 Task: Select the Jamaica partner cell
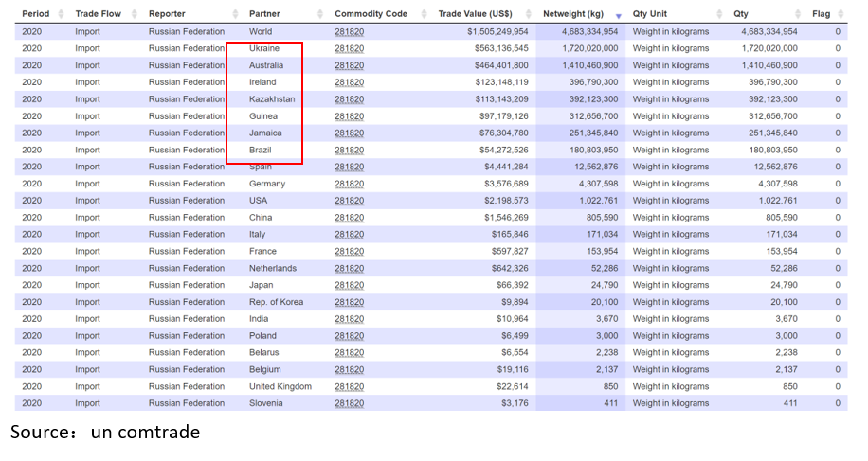coord(265,133)
